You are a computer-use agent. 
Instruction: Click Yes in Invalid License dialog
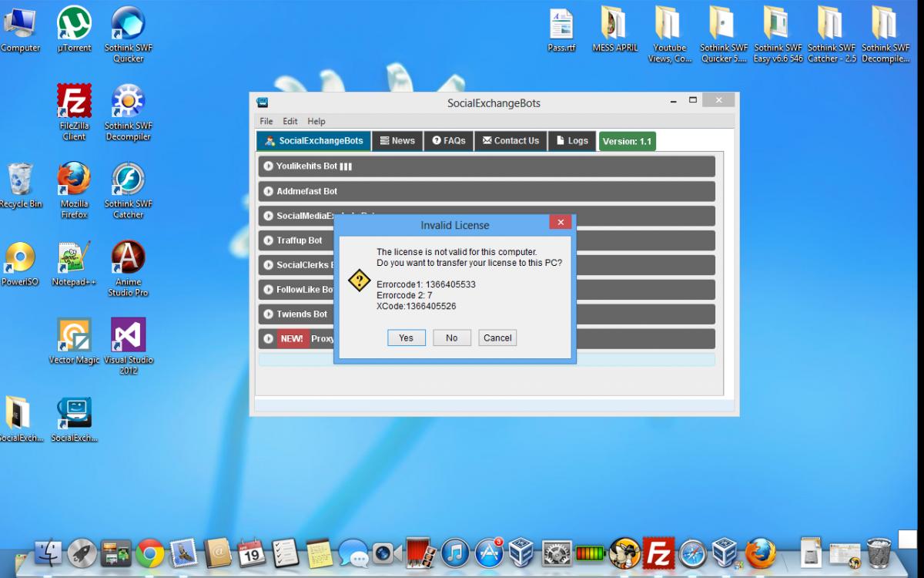(407, 338)
